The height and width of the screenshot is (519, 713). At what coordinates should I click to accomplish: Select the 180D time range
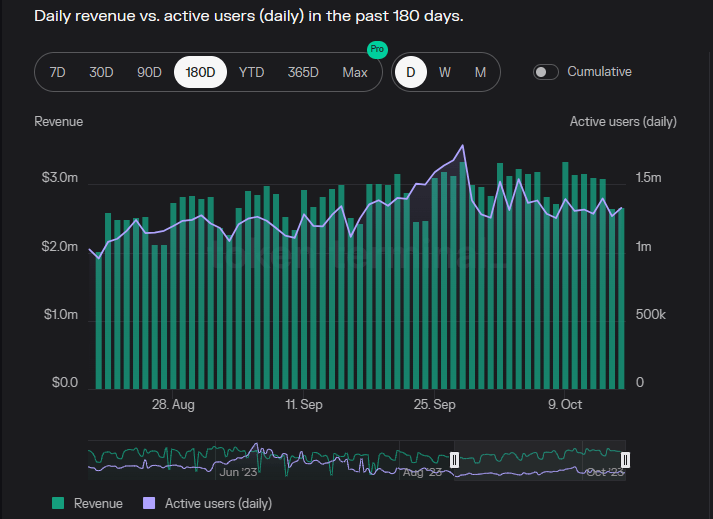click(x=200, y=72)
